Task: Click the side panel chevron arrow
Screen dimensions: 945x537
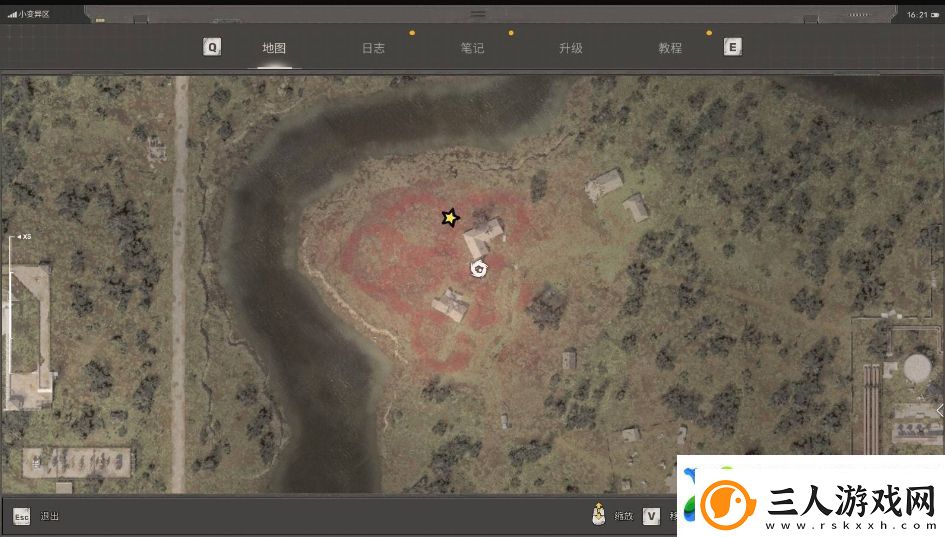Action: tap(940, 410)
